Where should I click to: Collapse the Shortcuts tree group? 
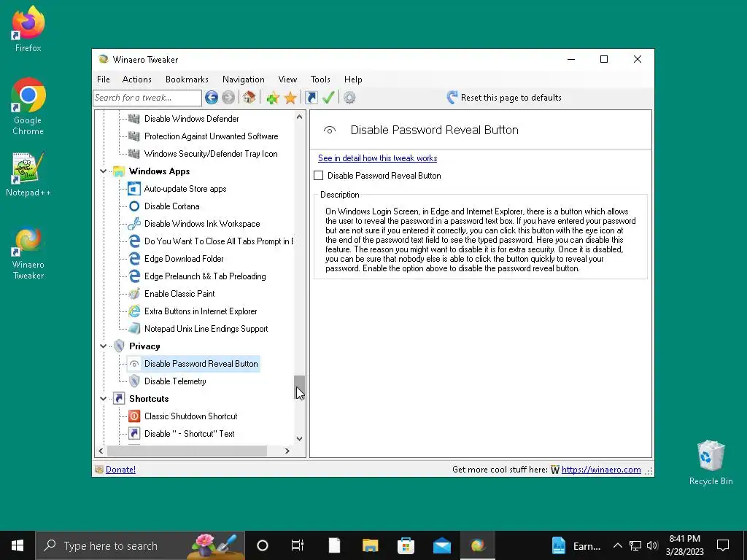click(x=103, y=399)
